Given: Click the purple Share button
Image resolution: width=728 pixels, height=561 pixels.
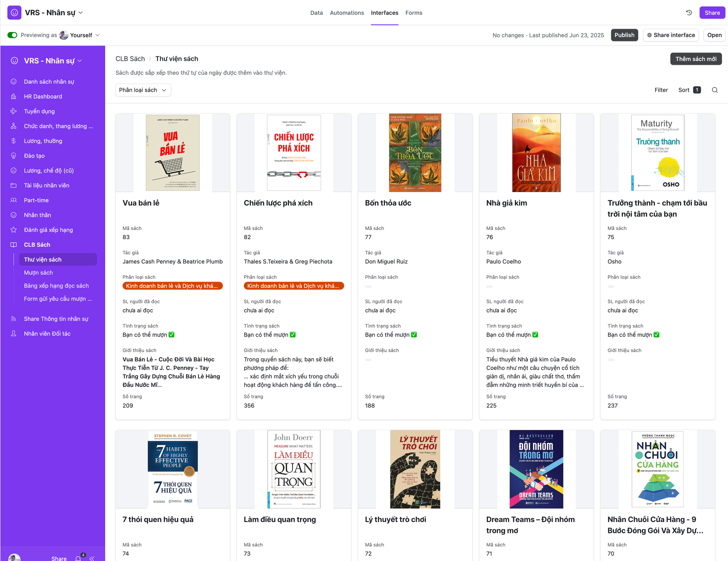Looking at the screenshot, I should 712,13.
